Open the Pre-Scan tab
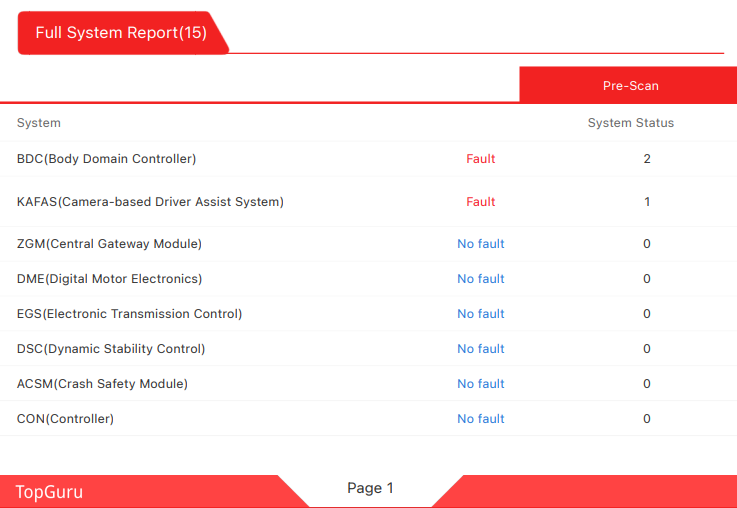 tap(630, 86)
